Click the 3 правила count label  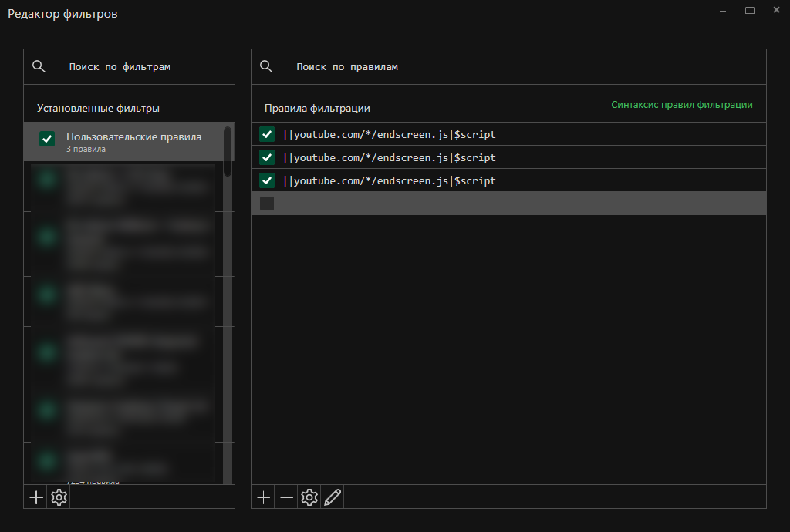pyautogui.click(x=86, y=149)
